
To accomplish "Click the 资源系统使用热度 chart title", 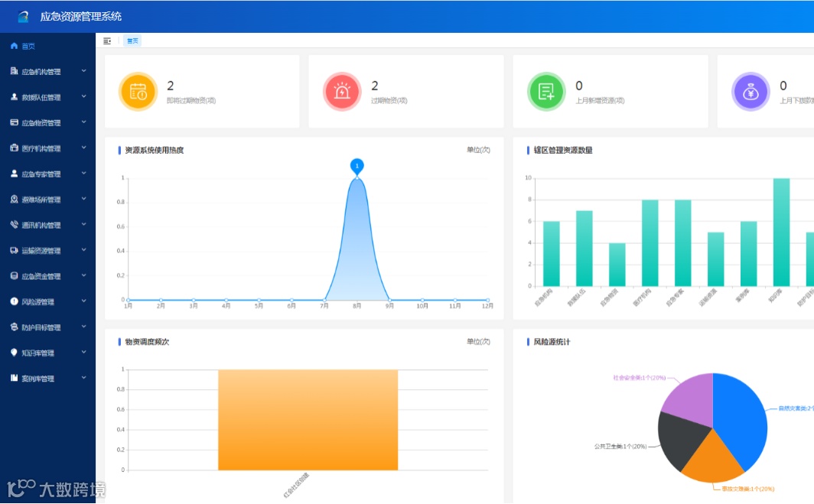I will (155, 151).
